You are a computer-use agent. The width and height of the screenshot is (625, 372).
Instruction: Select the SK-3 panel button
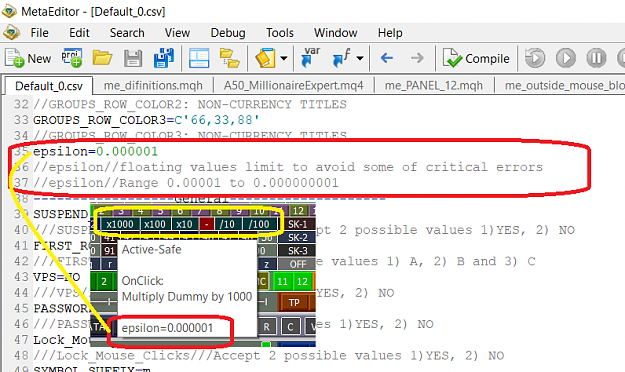click(x=298, y=251)
